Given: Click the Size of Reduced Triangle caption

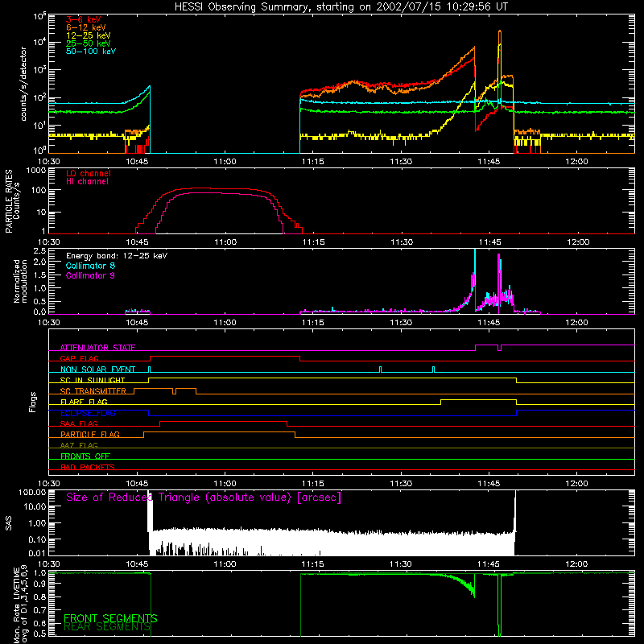Looking at the screenshot, I should tap(204, 497).
